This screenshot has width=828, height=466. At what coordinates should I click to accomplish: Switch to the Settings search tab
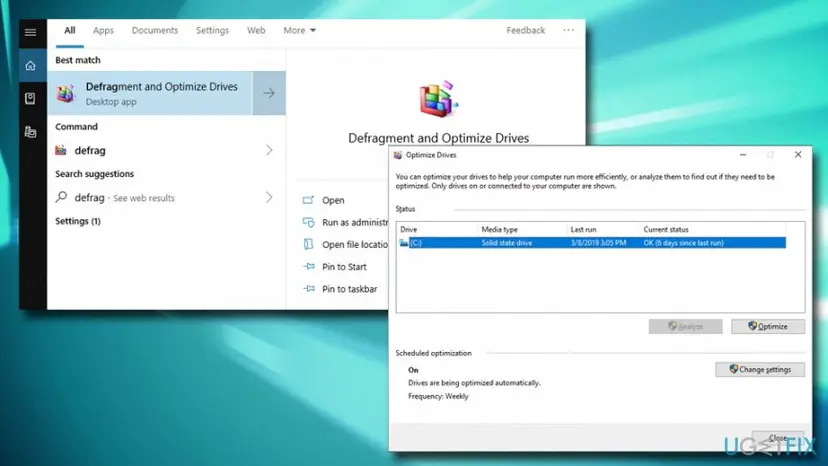pos(212,30)
